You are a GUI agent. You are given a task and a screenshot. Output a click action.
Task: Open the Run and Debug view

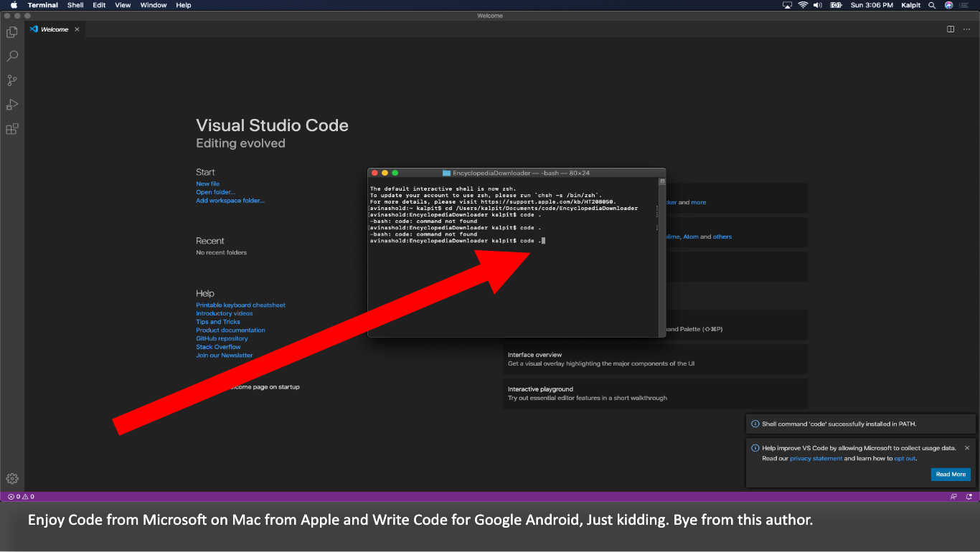12,105
